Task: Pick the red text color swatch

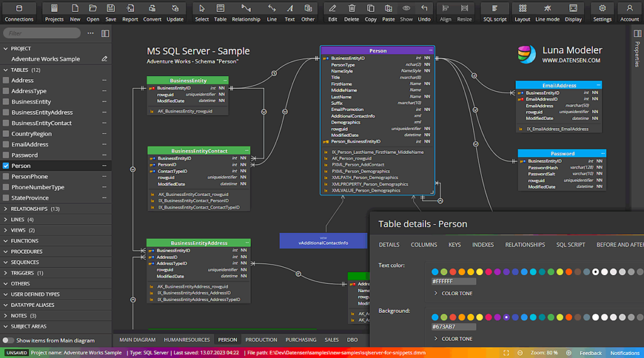Action: [x=453, y=272]
